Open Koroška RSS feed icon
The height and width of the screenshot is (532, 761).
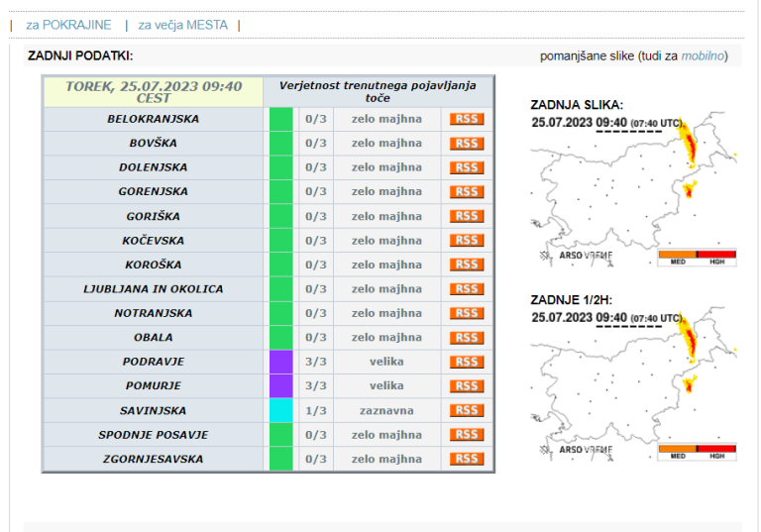(466, 265)
